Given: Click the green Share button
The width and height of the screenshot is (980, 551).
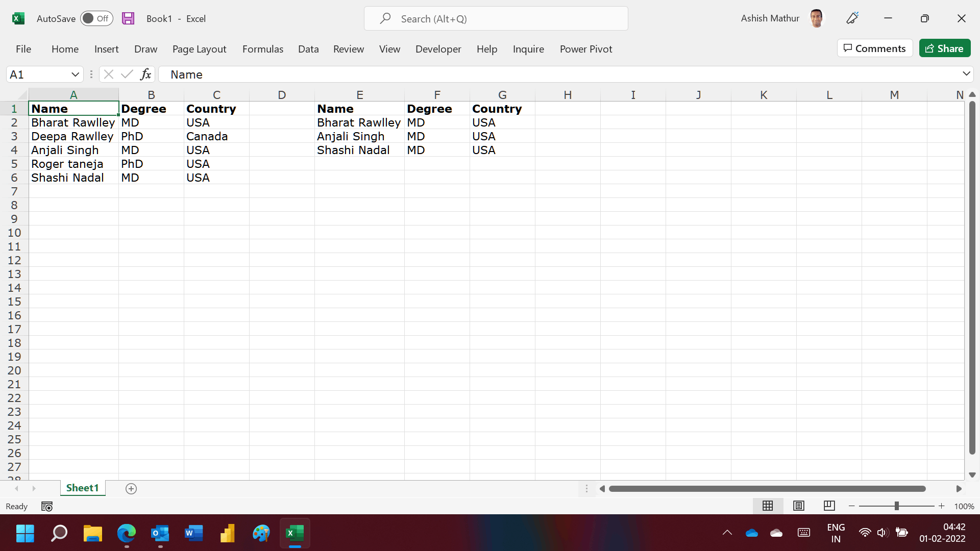Looking at the screenshot, I should (x=945, y=48).
